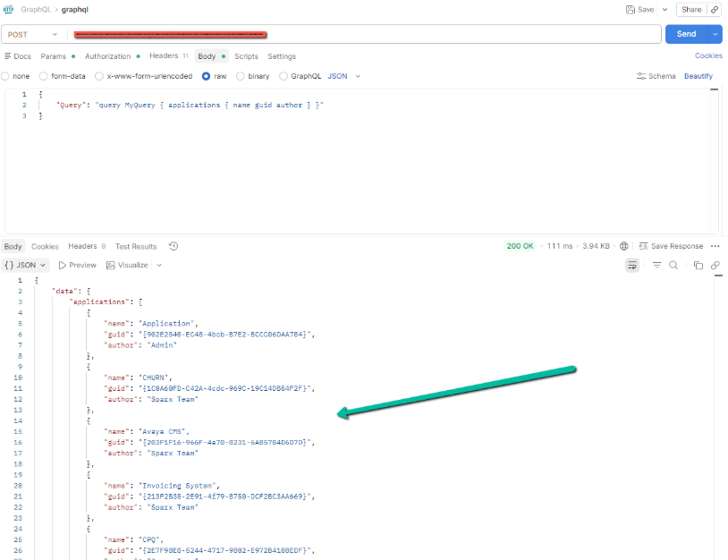Image resolution: width=728 pixels, height=560 pixels.
Task: Click the filter response icon
Action: coord(656,265)
